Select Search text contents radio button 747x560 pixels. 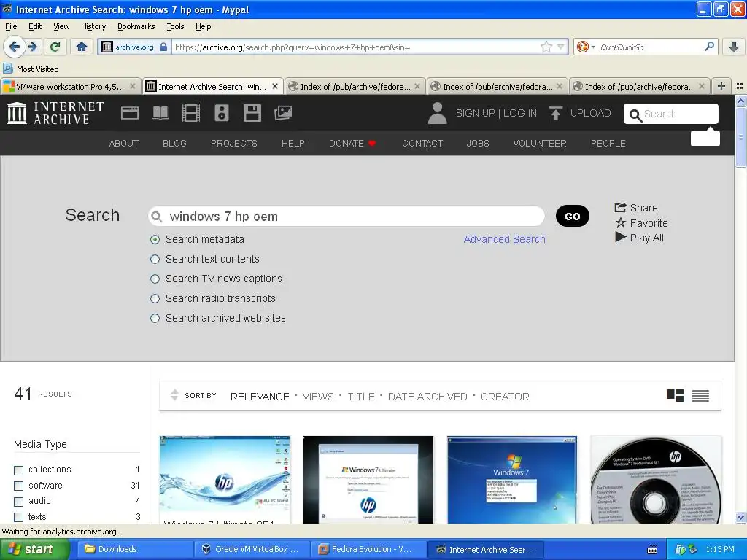click(x=155, y=259)
